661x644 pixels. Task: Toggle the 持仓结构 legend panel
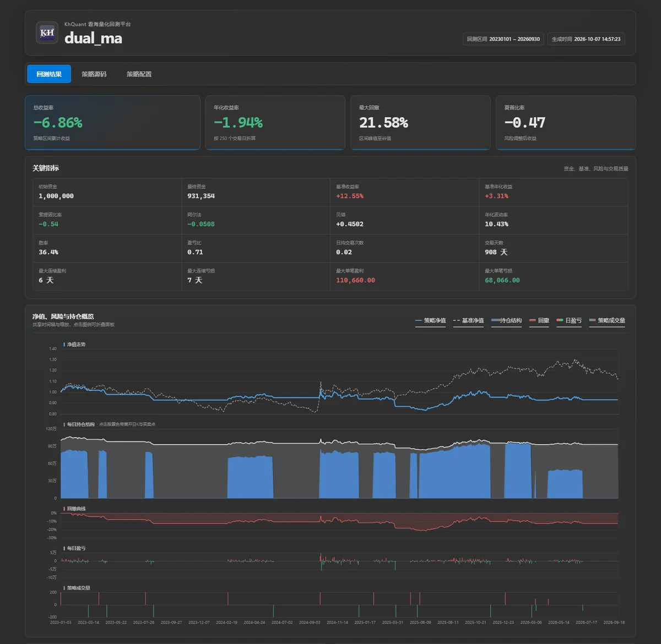pos(506,320)
